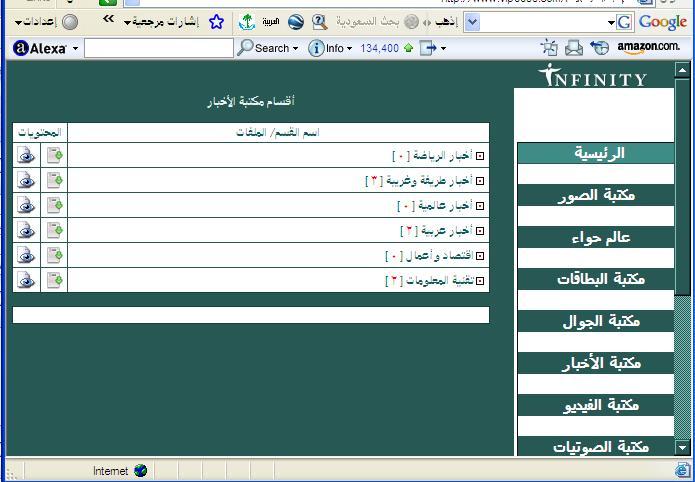
Task: Expand the أخبار الرياضة category tree box
Action: (480, 156)
